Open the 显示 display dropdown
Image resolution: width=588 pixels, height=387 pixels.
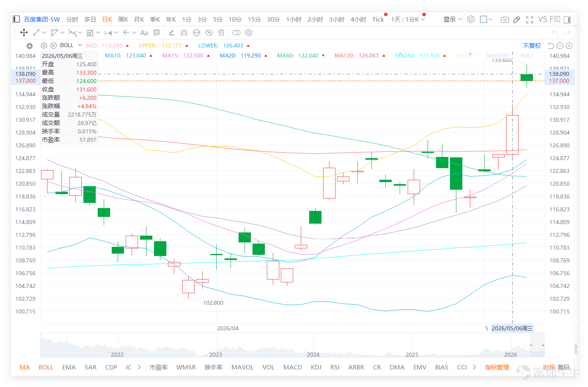point(453,19)
